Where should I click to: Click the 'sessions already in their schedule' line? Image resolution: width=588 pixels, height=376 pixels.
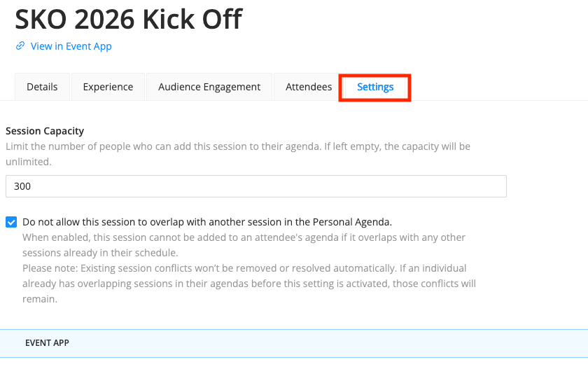tap(100, 253)
